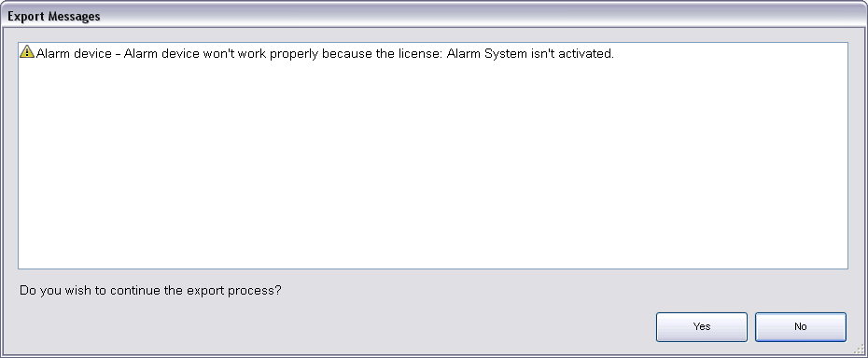Click the 'No' label text on button
The height and width of the screenshot is (358, 868).
(x=801, y=327)
